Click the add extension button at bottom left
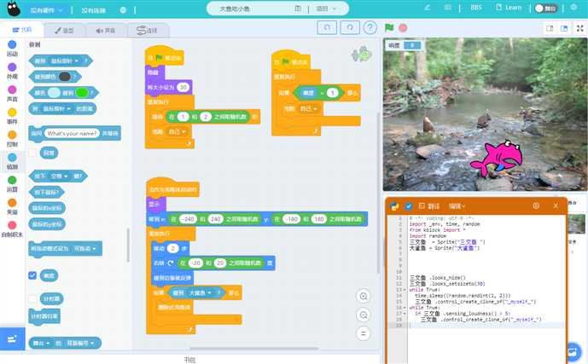The image size is (588, 364). tap(12, 338)
